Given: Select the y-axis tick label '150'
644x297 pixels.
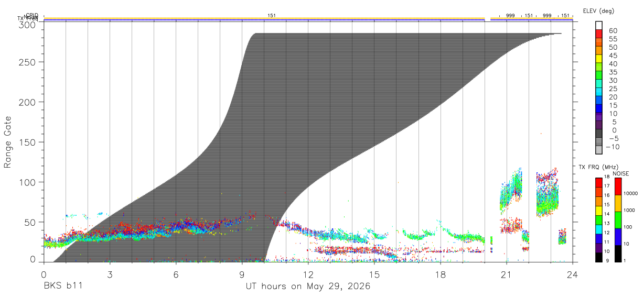Looking at the screenshot, I should 27,142.
